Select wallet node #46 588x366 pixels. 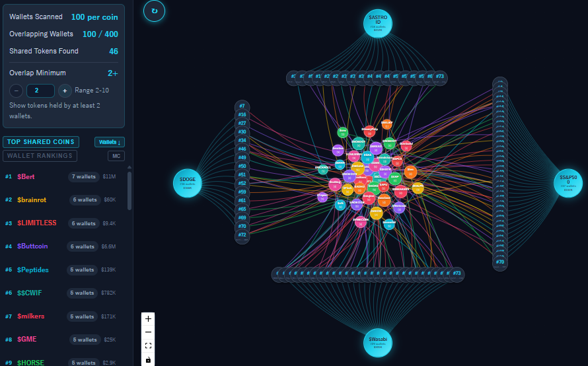(x=242, y=149)
